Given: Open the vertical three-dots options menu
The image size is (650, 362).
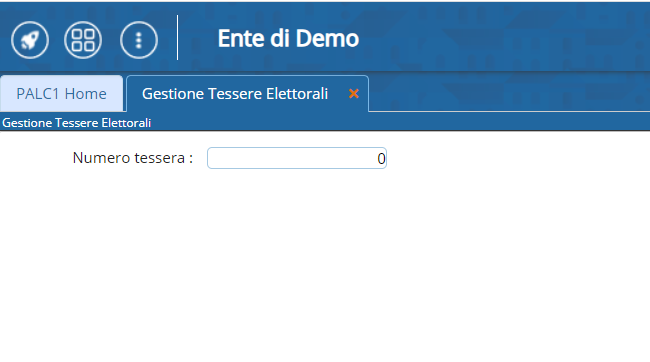Looking at the screenshot, I should coord(139,40).
